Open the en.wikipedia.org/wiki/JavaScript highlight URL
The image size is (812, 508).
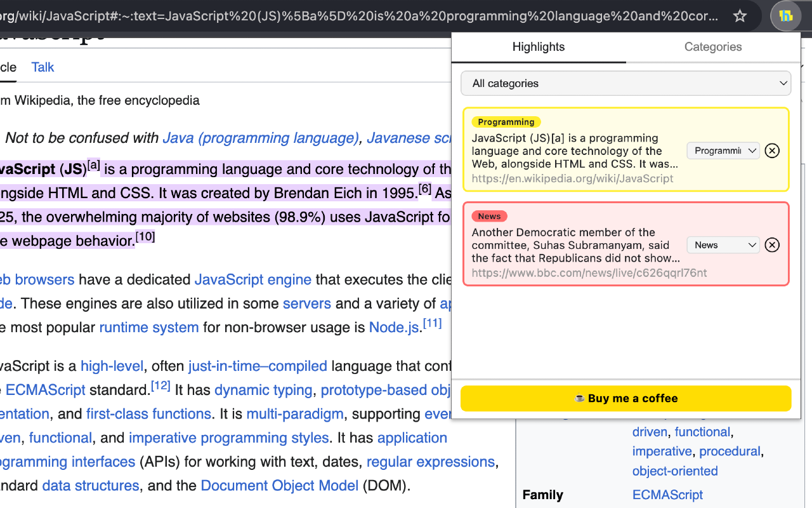[573, 178]
